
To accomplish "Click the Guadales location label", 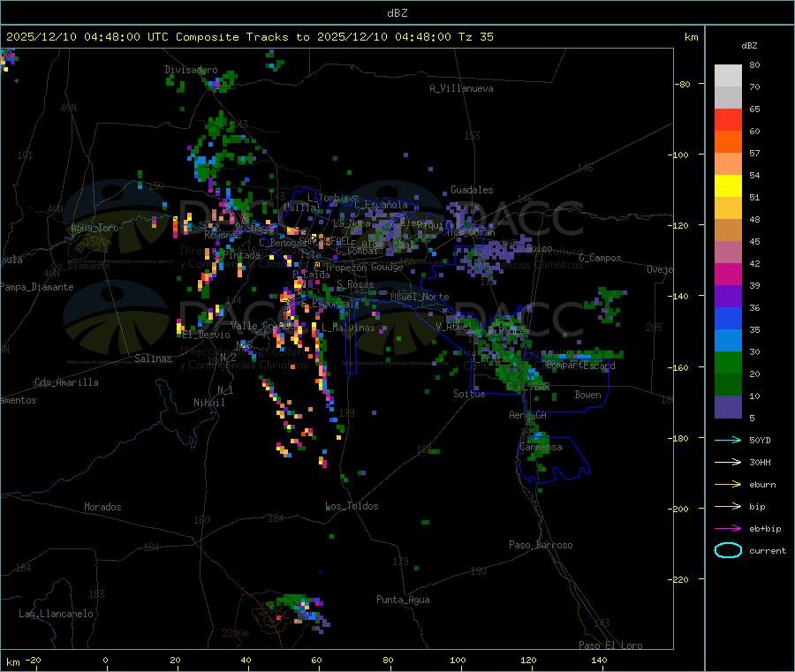I will click(x=472, y=190).
